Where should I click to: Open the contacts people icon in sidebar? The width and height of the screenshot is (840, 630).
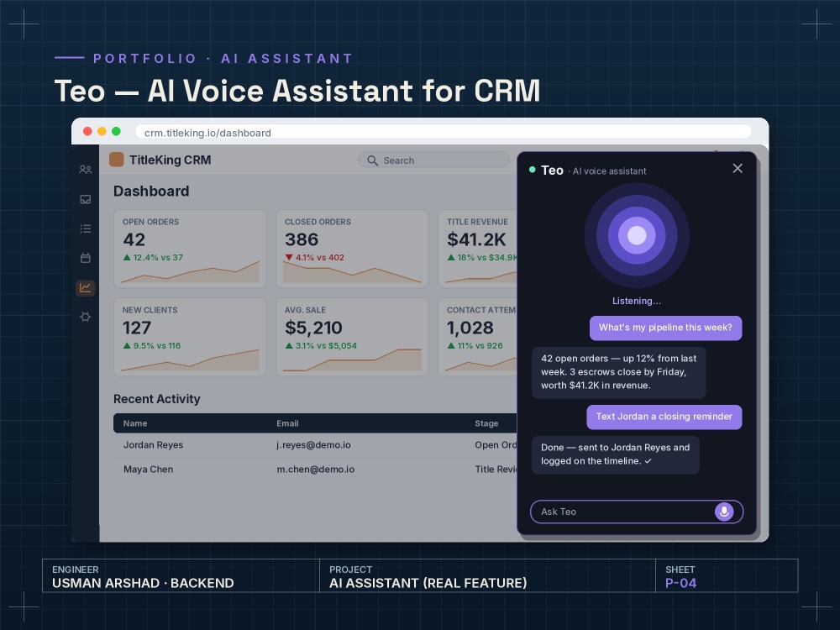click(x=85, y=170)
